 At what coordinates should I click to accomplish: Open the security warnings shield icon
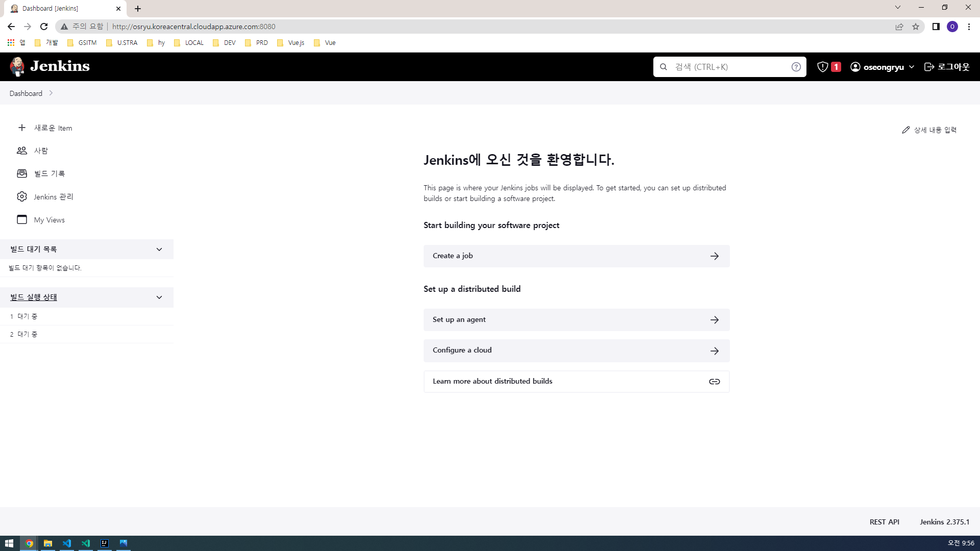[822, 67]
